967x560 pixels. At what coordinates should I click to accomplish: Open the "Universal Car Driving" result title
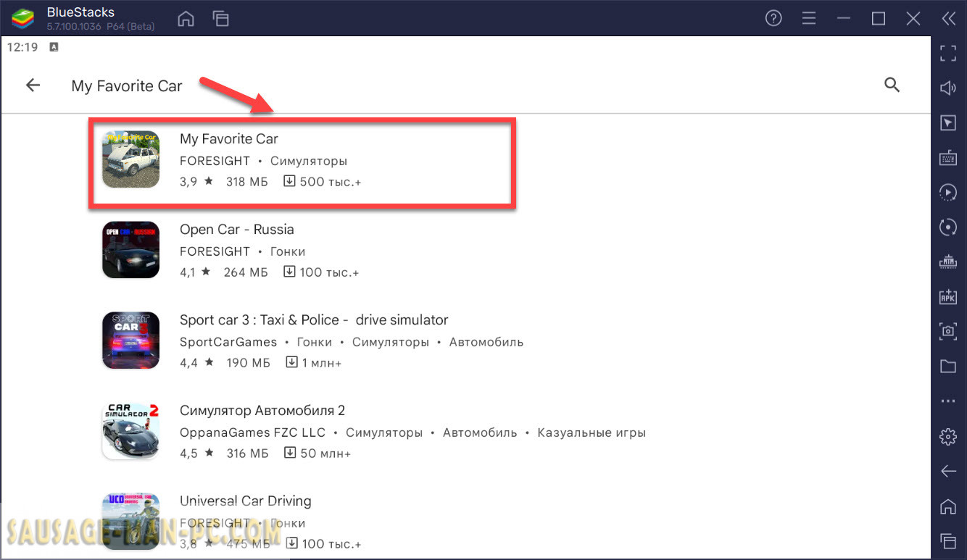click(246, 501)
